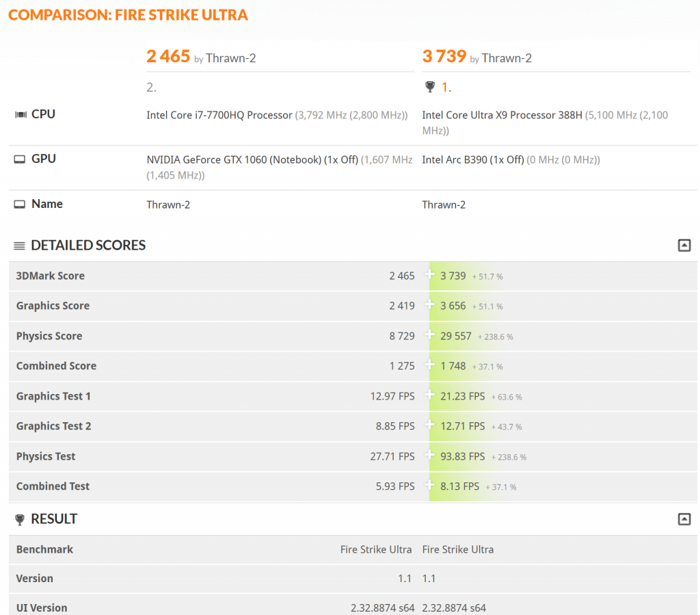Image resolution: width=700 pixels, height=615 pixels.
Task: Click the GPU monitor icon
Action: [20, 159]
